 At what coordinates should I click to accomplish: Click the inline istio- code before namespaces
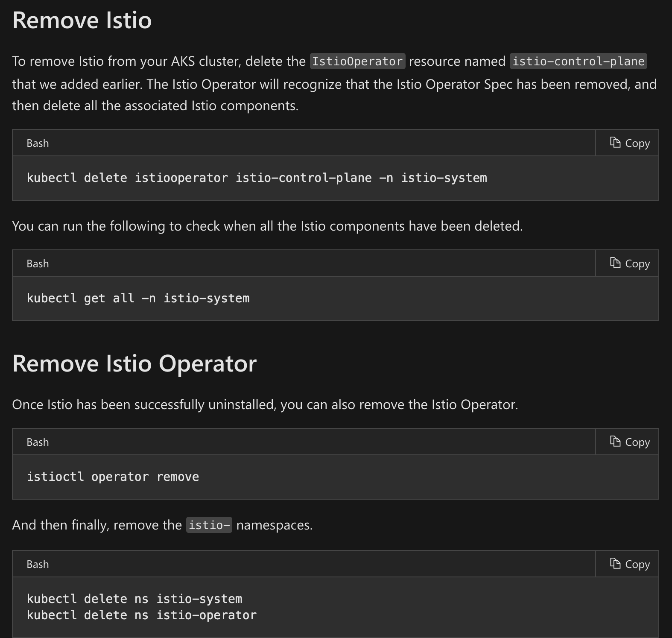[x=209, y=525]
